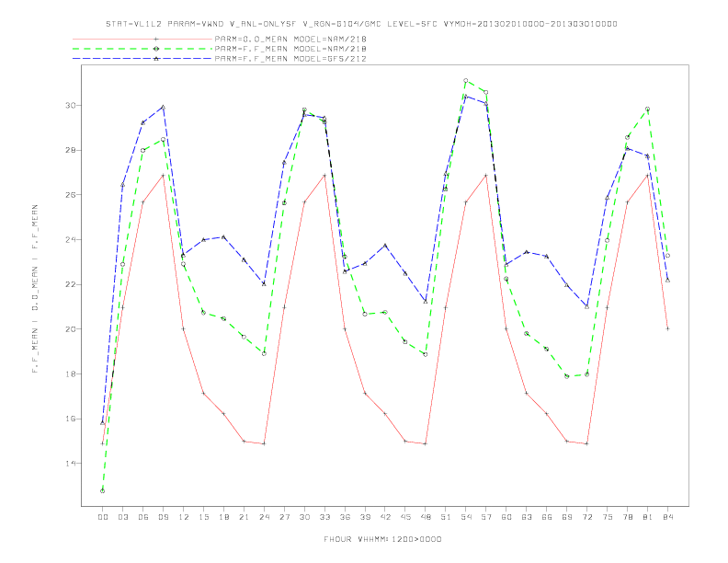Click x-axis tick label 24
The width and height of the screenshot is (728, 563).
pyautogui.click(x=264, y=517)
